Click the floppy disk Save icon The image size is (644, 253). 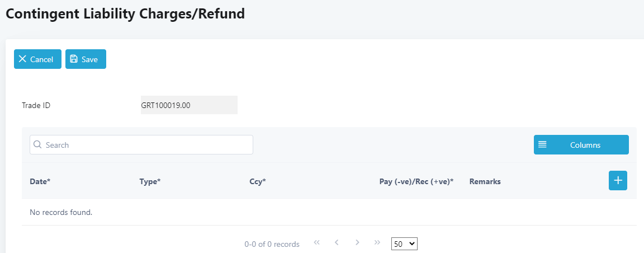(x=74, y=59)
